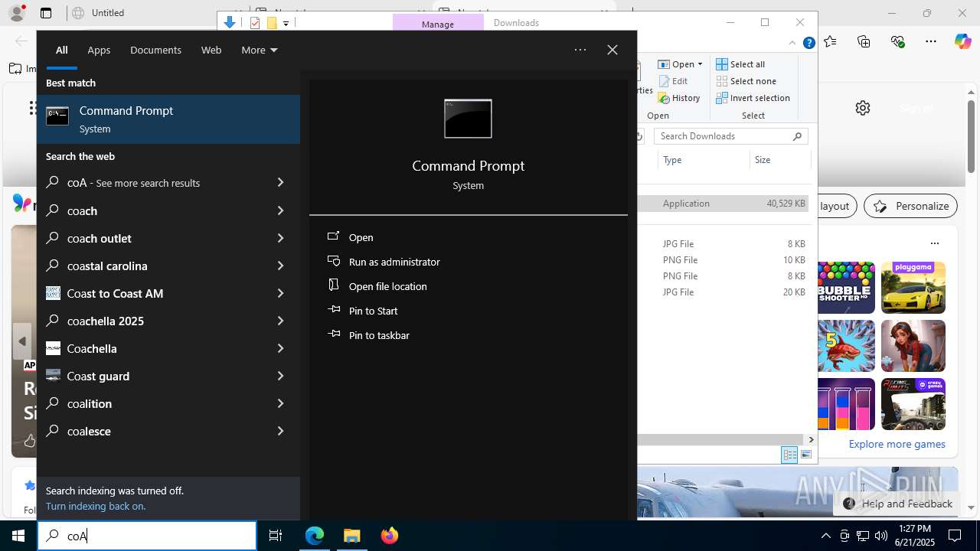This screenshot has height=551, width=980.
Task: Click Explore more games link
Action: tap(897, 444)
